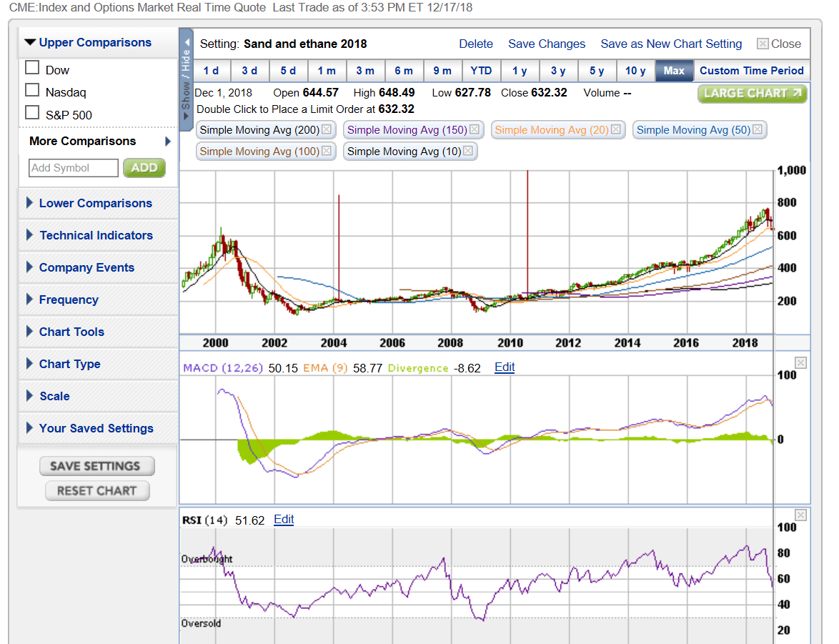Edit the MACD indicator settings
Image resolution: width=839 pixels, height=644 pixels.
(x=505, y=367)
